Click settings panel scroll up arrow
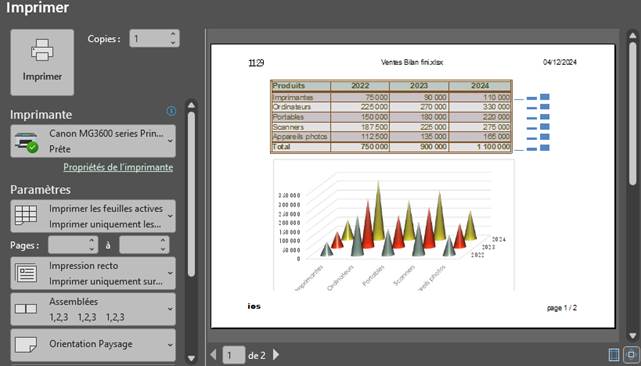Screen dimensions: 641x366 (191, 105)
